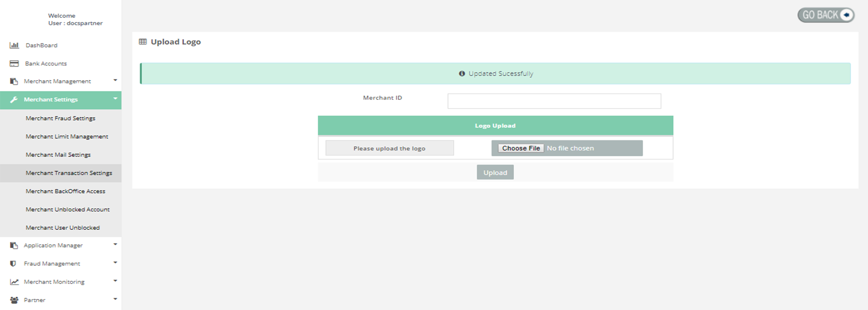868x310 pixels.
Task: Open Merchant Fraud Settings submenu item
Action: click(61, 118)
